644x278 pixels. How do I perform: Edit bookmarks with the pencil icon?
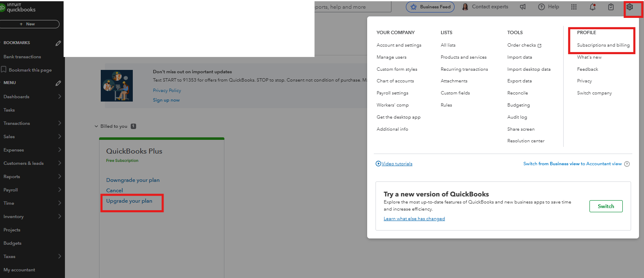tap(58, 43)
